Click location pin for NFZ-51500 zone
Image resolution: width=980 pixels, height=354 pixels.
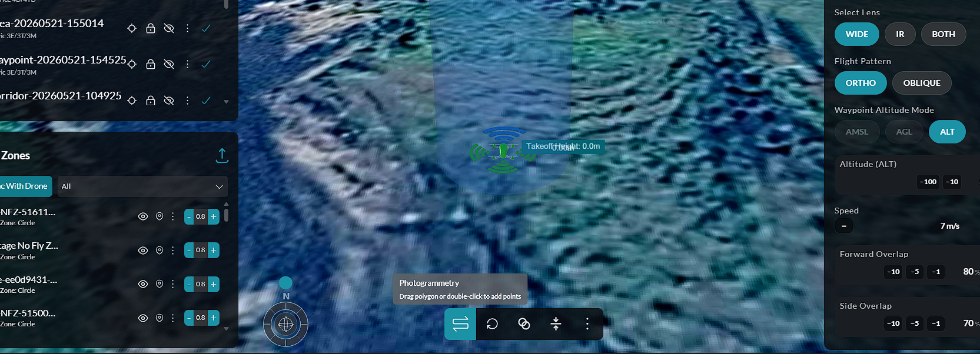pyautogui.click(x=159, y=318)
